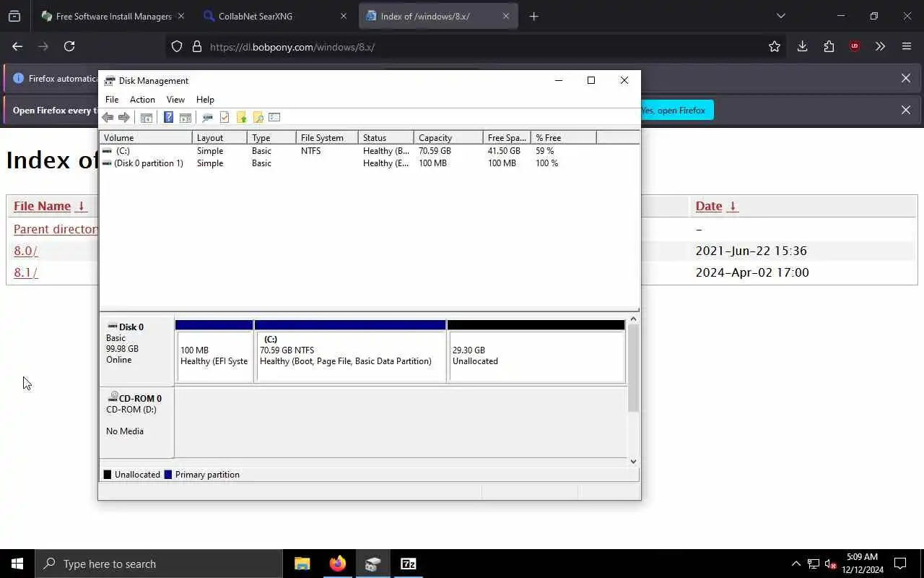Image resolution: width=924 pixels, height=578 pixels.
Task: Open the Firefox hamburger application menu
Action: point(907,46)
